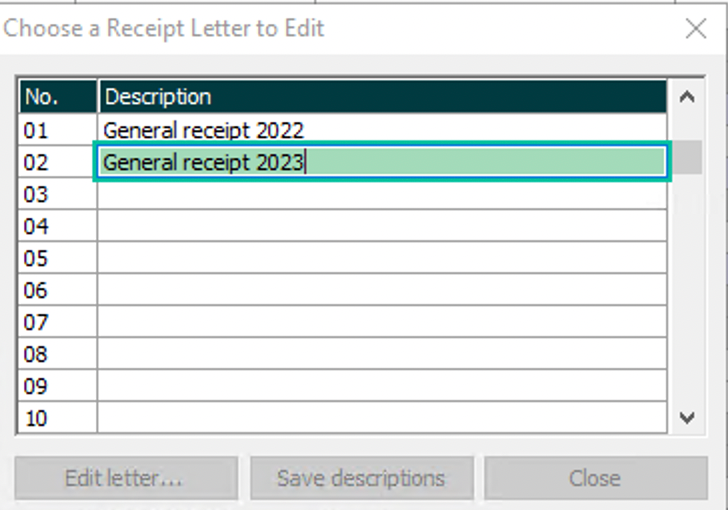Image resolution: width=728 pixels, height=510 pixels.
Task: Select General receipt 2022 description cell
Action: (x=382, y=130)
